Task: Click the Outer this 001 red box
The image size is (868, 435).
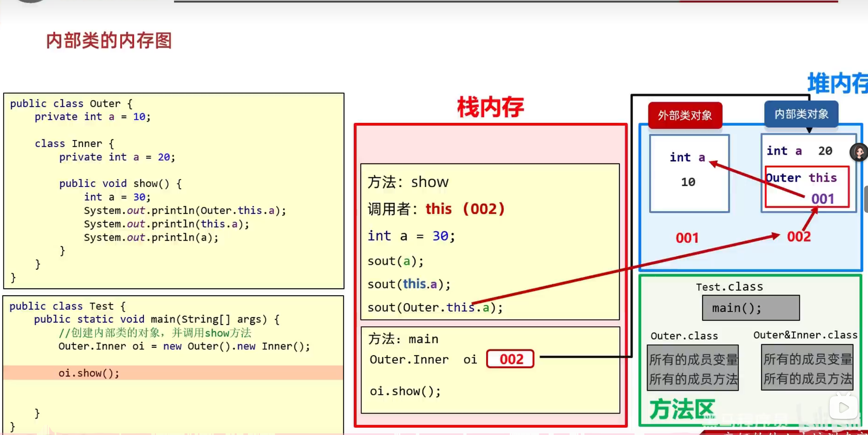Action: click(x=807, y=187)
